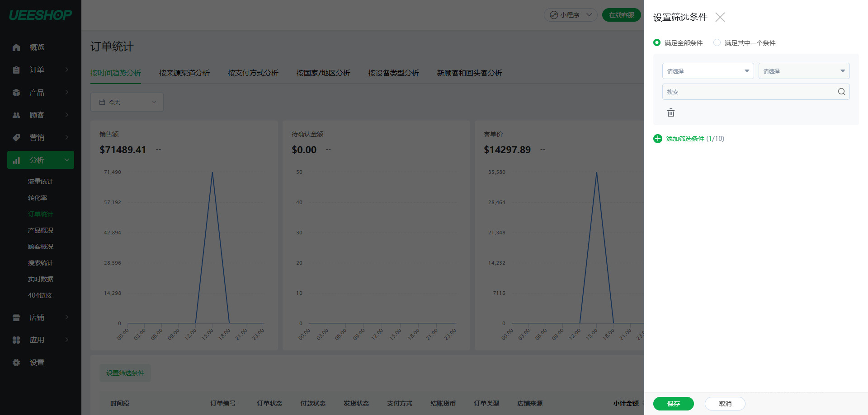The height and width of the screenshot is (415, 868).
Task: Open 订单统计 submenu item
Action: [x=41, y=214]
